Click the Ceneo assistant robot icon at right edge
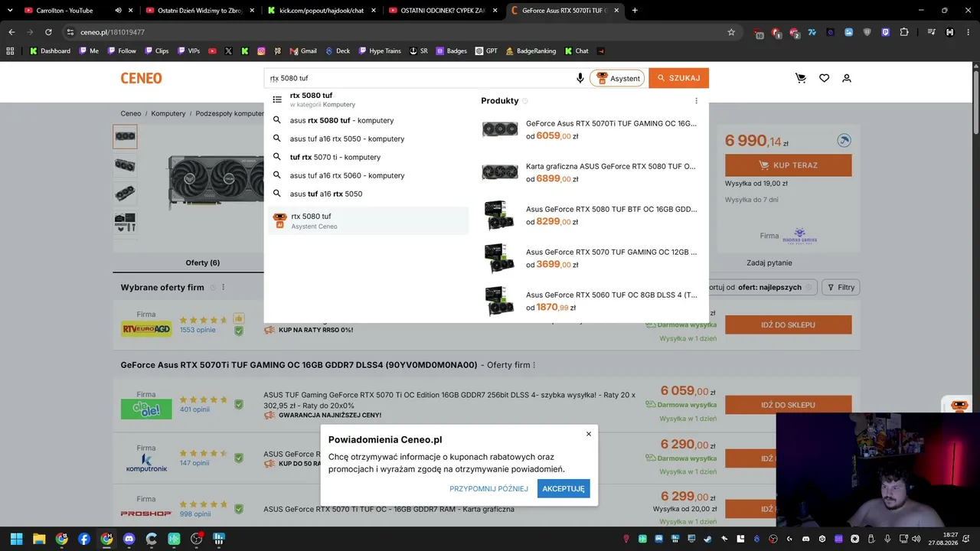This screenshot has width=980, height=551. coord(960,406)
